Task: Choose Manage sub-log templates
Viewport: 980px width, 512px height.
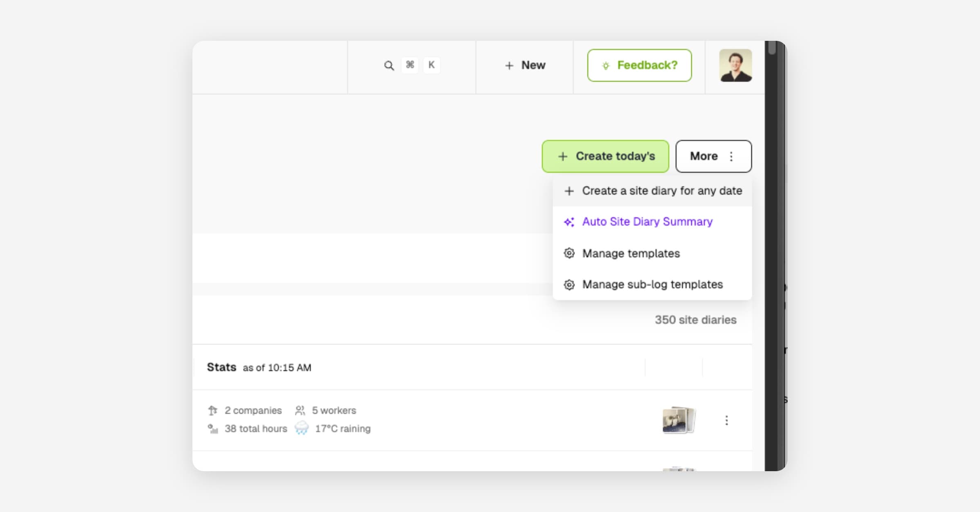Action: [x=652, y=285]
